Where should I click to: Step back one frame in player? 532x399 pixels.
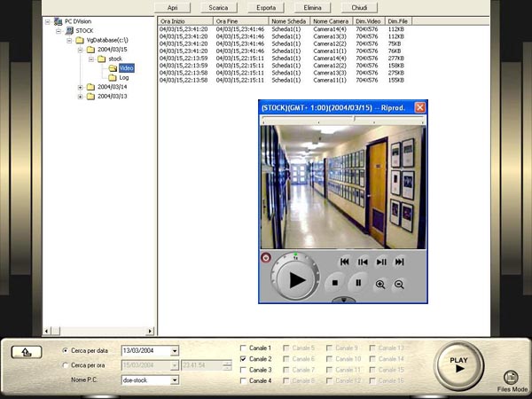(x=363, y=262)
